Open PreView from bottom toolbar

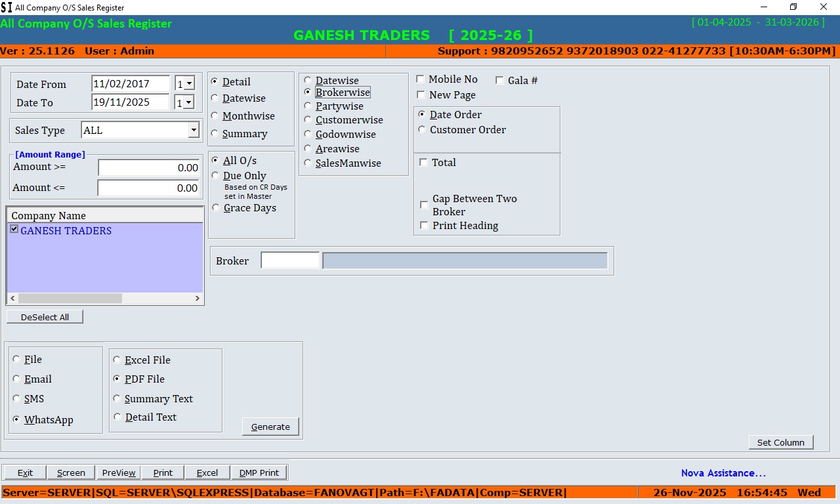pos(119,472)
